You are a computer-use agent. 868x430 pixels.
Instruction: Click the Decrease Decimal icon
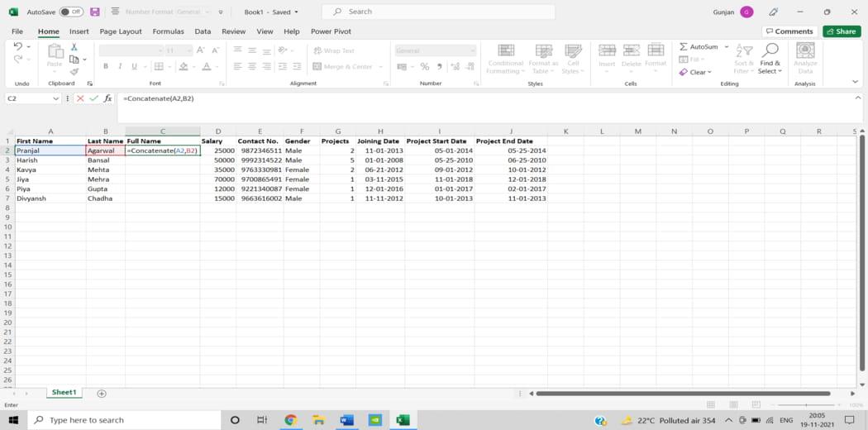click(x=470, y=66)
